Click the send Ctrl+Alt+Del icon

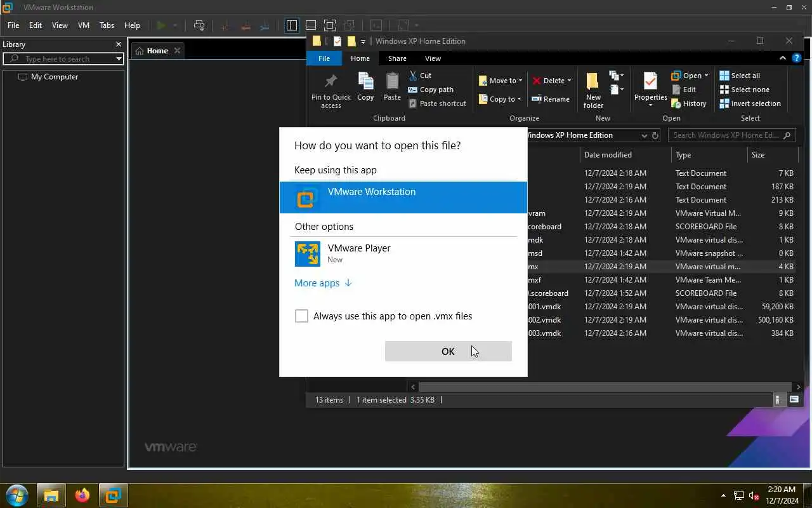199,25
